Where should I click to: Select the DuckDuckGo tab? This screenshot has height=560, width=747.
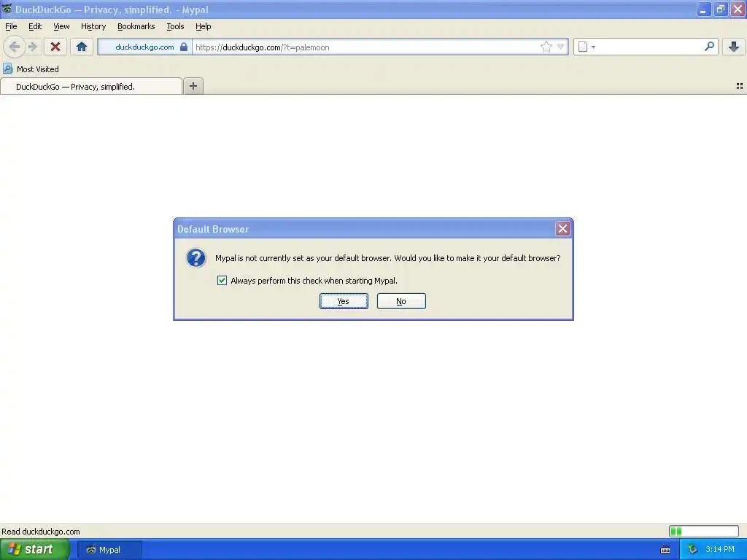pos(91,86)
